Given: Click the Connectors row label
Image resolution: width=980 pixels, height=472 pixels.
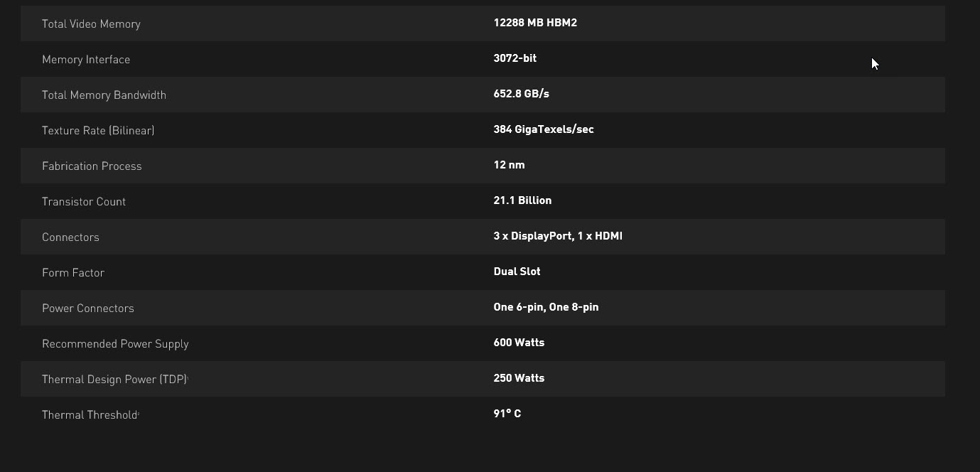Looking at the screenshot, I should (70, 237).
